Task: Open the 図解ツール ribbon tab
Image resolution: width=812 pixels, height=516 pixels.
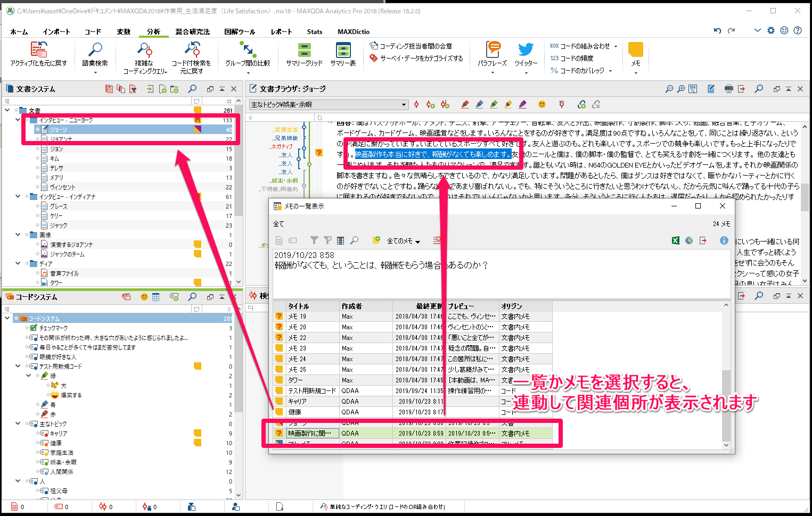Action: click(240, 32)
